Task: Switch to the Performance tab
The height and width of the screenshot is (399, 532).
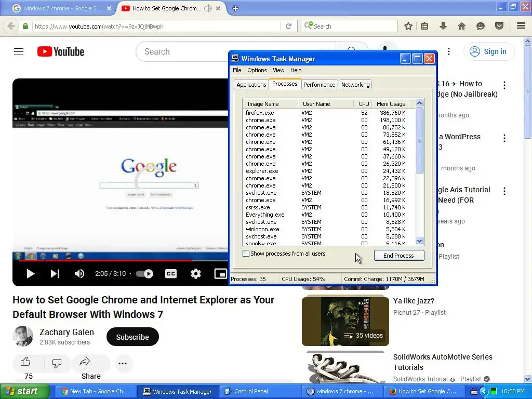Action: point(320,85)
